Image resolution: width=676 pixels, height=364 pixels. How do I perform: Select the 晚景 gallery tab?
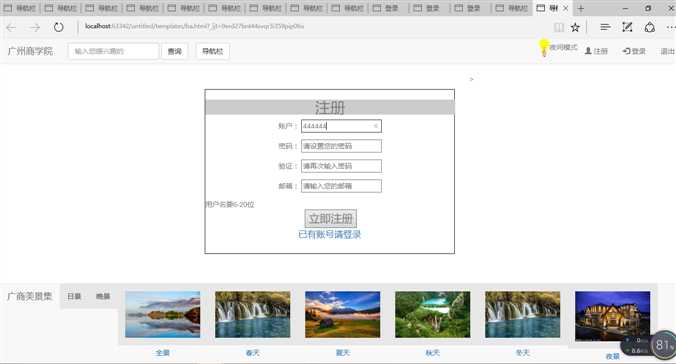(x=103, y=296)
